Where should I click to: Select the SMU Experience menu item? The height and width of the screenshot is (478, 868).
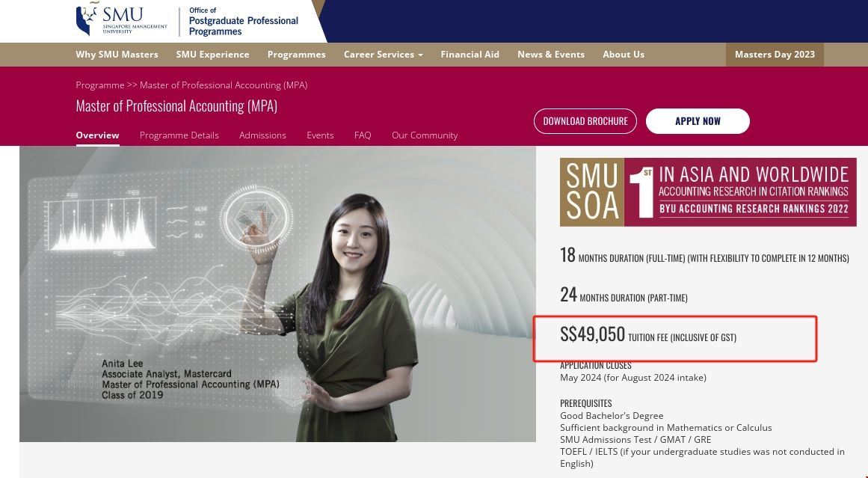(212, 54)
